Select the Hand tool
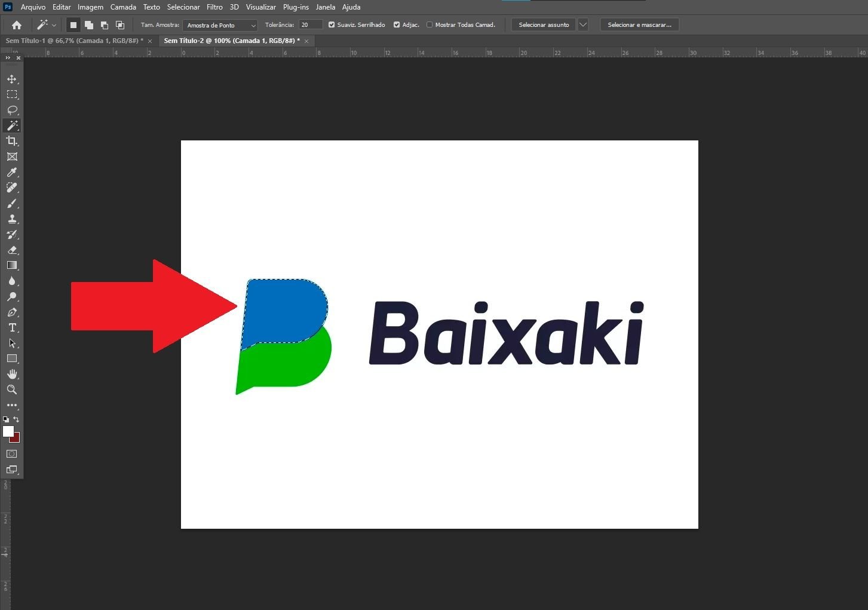 pyautogui.click(x=12, y=374)
